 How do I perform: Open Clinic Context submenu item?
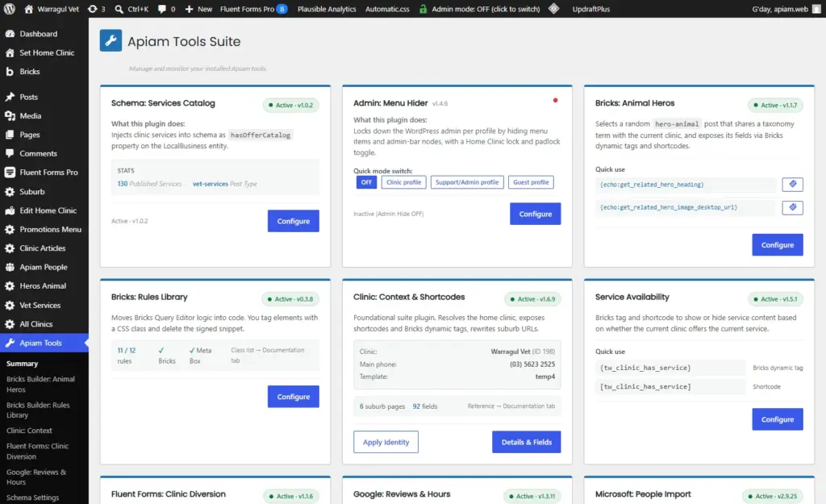click(x=29, y=431)
